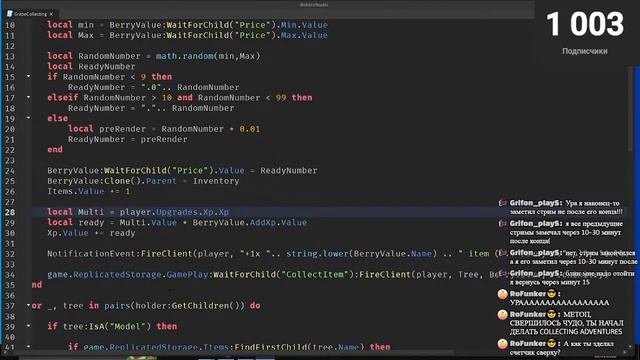Close the GrapeCollecting script tab
Image resolution: width=640 pixels, height=360 pixels.
[51, 14]
